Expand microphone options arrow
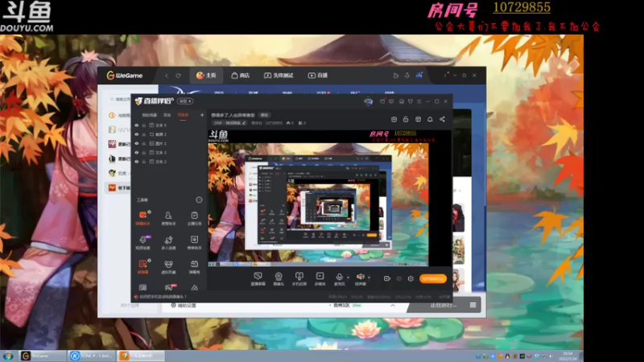 tap(349, 278)
